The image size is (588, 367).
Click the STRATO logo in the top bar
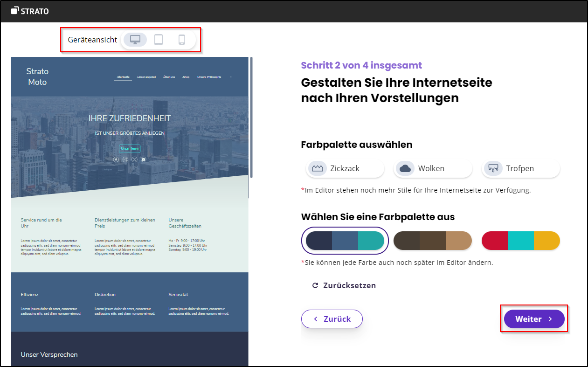tap(30, 10)
